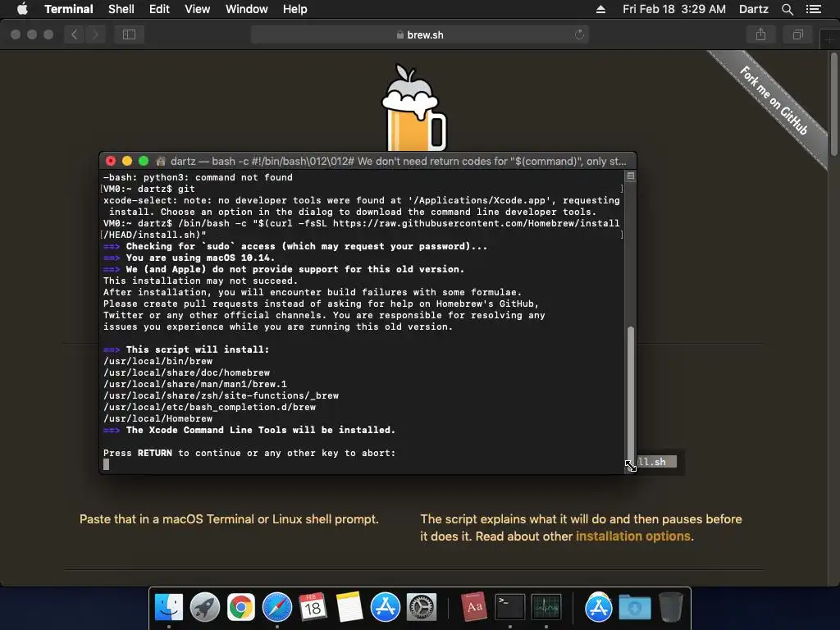Open the Downloads folder in the Dock
The height and width of the screenshot is (630, 840).
[635, 608]
